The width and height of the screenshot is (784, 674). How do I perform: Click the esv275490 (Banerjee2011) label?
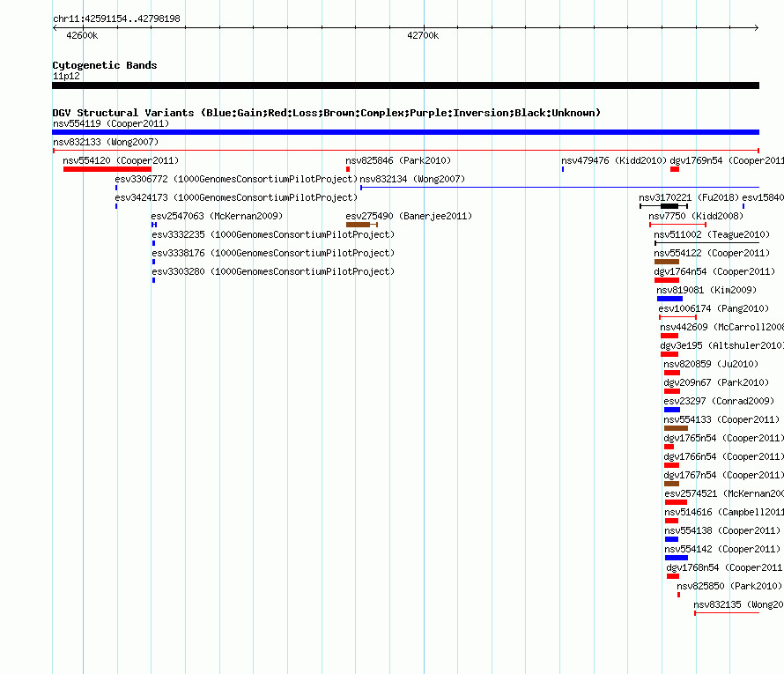click(x=409, y=216)
